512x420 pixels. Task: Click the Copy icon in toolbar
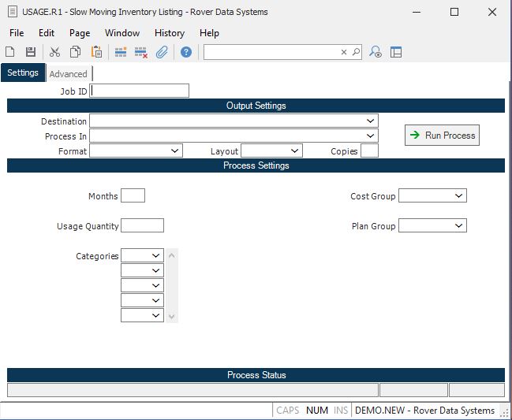point(75,52)
